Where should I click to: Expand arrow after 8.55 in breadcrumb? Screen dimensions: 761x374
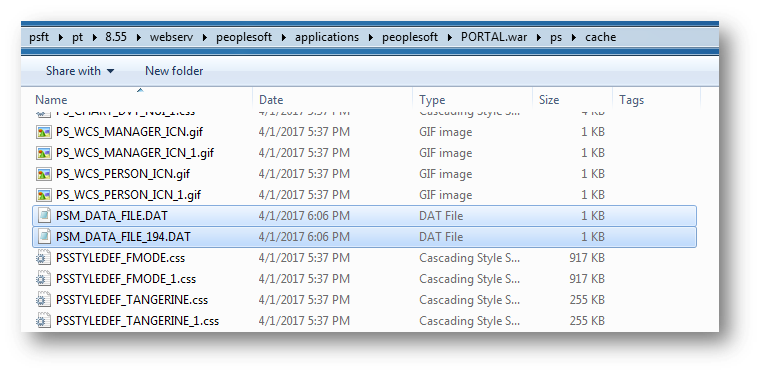(138, 37)
